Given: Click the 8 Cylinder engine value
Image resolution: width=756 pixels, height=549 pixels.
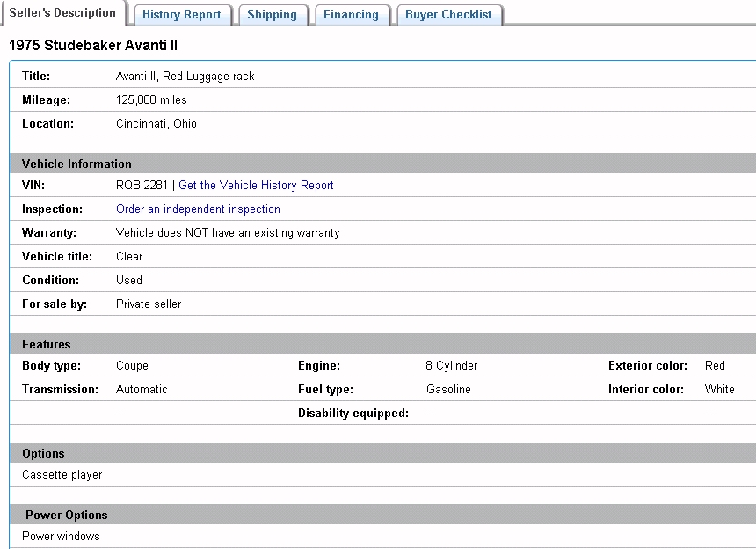Looking at the screenshot, I should pos(452,366).
